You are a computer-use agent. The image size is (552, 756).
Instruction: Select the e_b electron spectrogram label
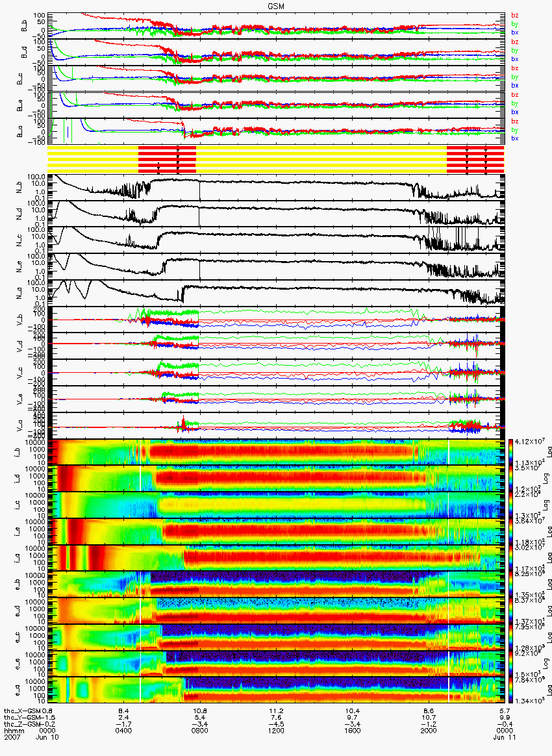click(18, 584)
